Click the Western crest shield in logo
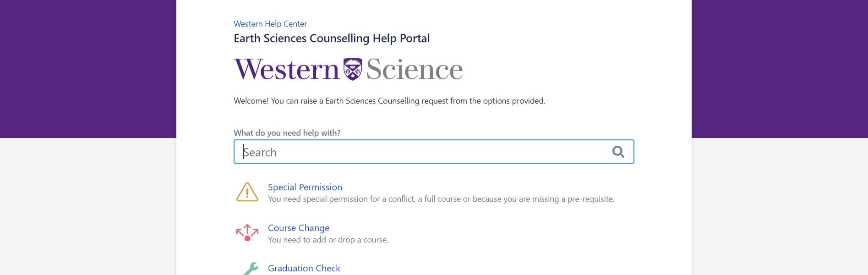 point(353,69)
